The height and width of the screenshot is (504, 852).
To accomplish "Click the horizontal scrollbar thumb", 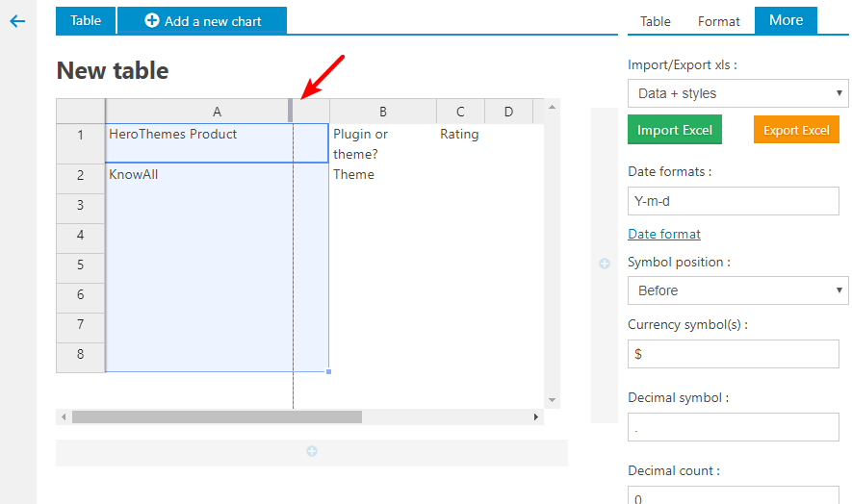I will point(217,417).
